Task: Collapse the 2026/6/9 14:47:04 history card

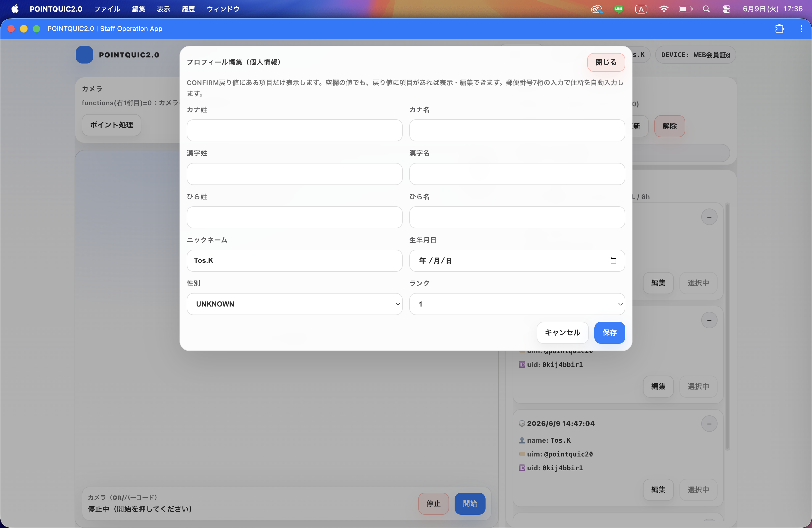Action: 709,424
